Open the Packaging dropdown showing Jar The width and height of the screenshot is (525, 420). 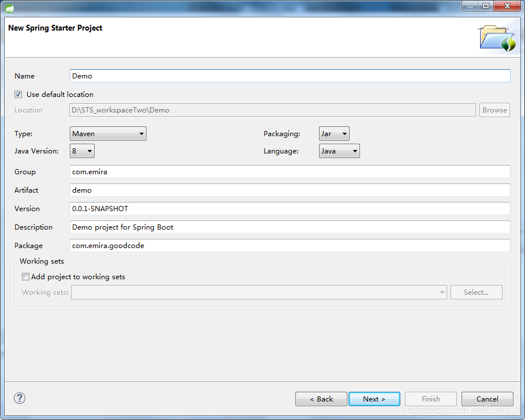[x=334, y=134]
